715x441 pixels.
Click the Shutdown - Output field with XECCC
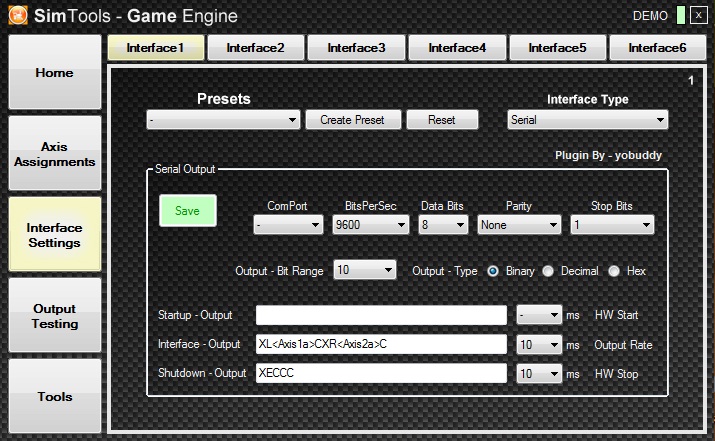tap(381, 373)
